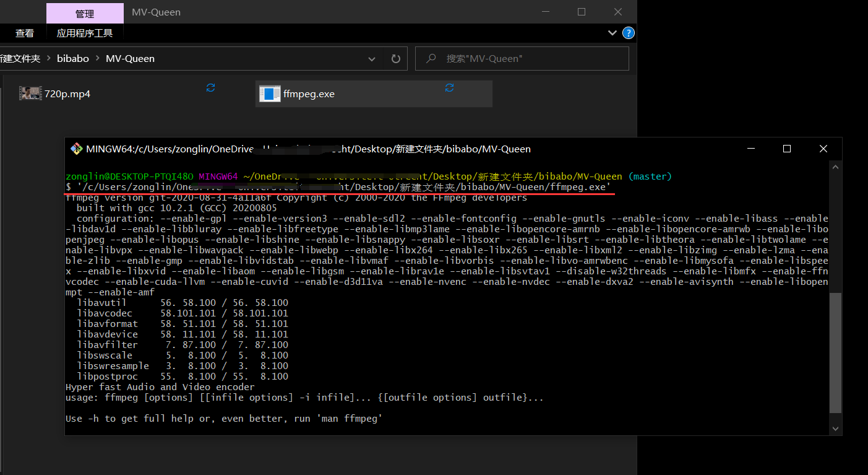The image size is (868, 475).
Task: Click the 'usage: ffmpeg [options]' line
Action: coord(304,398)
